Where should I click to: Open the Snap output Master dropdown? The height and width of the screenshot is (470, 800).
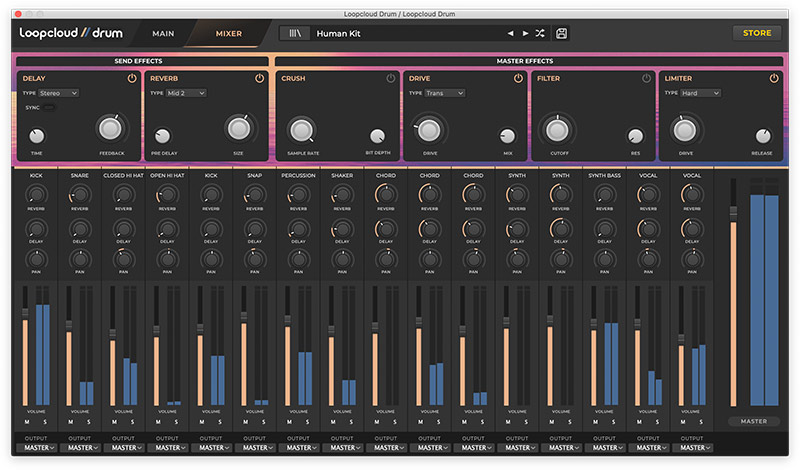(x=255, y=448)
